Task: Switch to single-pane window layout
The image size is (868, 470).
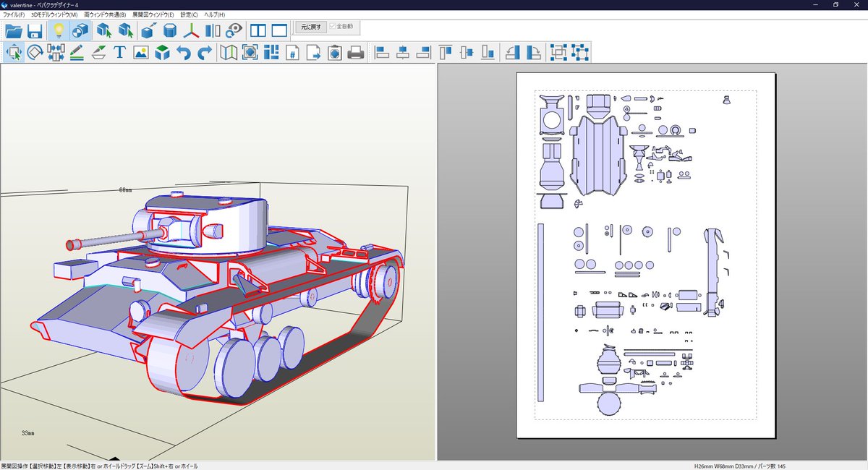Action: tap(279, 31)
